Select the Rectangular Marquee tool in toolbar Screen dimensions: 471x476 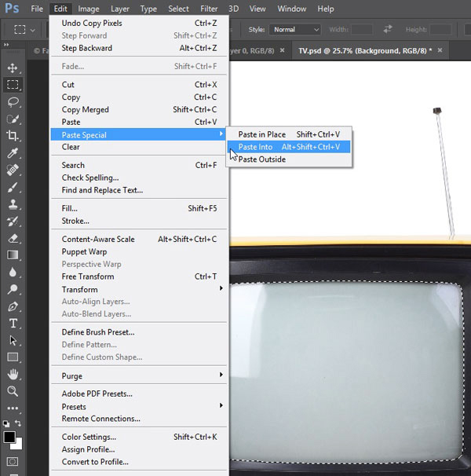pos(13,85)
